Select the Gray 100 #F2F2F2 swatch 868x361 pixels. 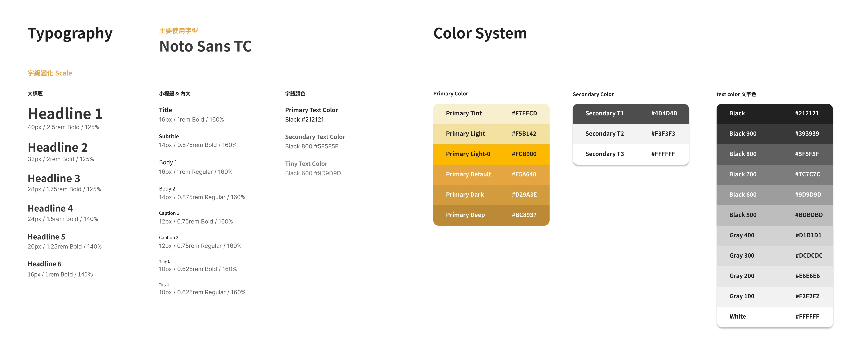click(774, 296)
